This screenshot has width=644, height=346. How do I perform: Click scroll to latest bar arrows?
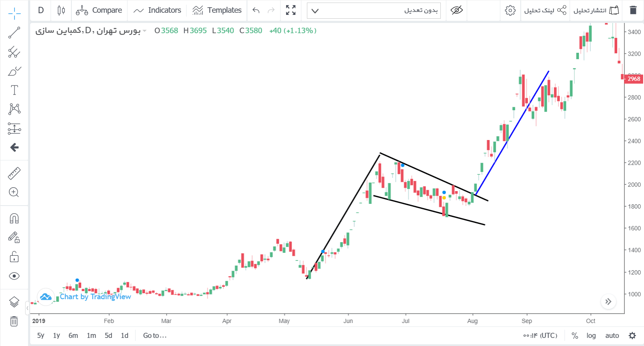[608, 301]
